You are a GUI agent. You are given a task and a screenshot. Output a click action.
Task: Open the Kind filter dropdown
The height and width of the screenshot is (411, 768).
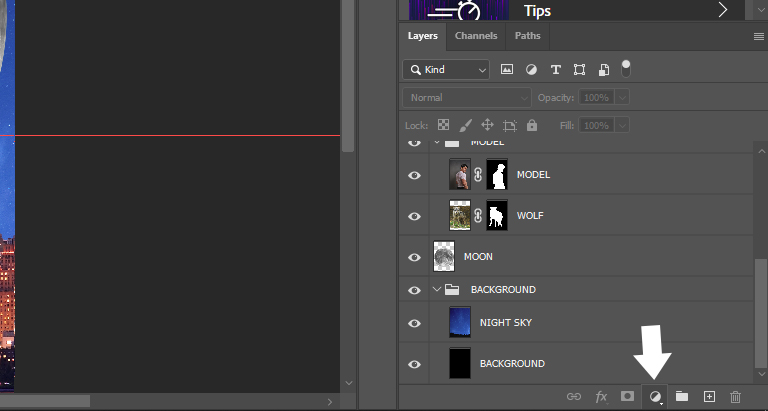[446, 70]
